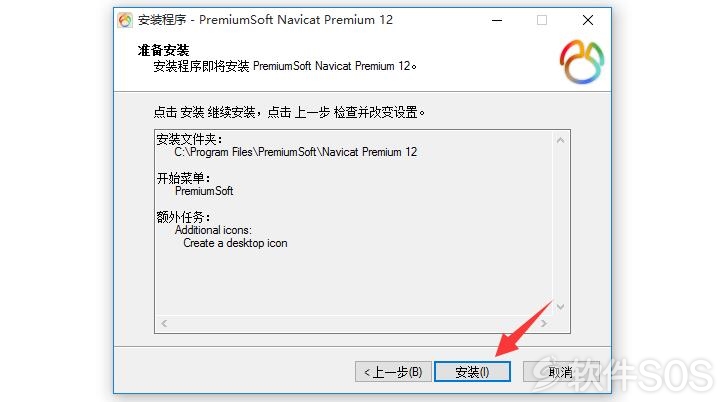The image size is (726, 402).
Task: Click the summary box down scroll arrow
Action: [560, 307]
